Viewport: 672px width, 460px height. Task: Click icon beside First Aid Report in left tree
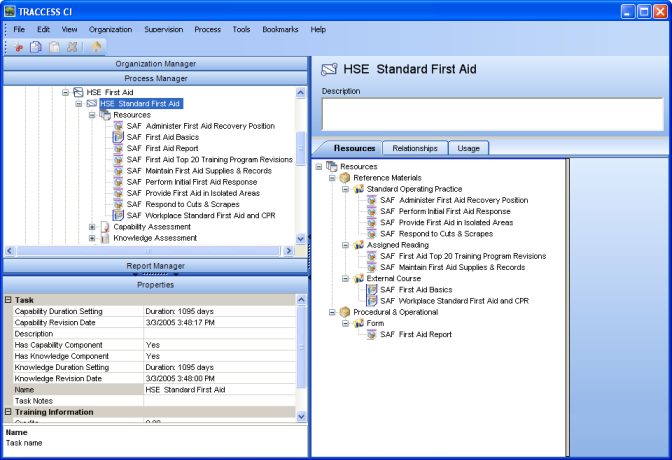(x=118, y=148)
